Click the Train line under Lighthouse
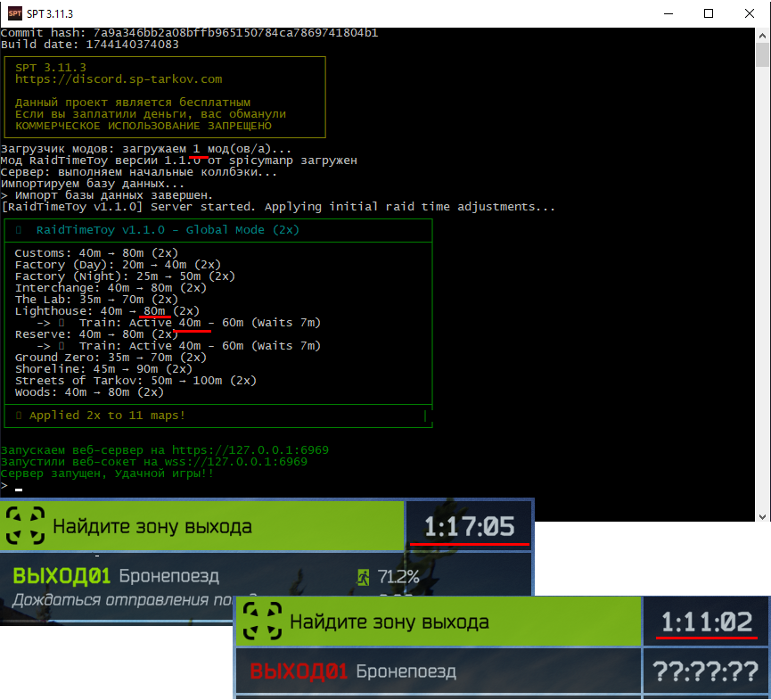Image resolution: width=771 pixels, height=700 pixels. (x=179, y=323)
